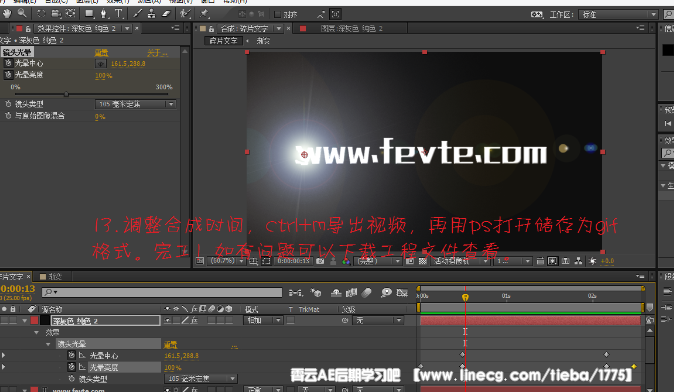Toggle stopwatch for flare center in effect controls
The image size is (674, 392).
(8, 63)
